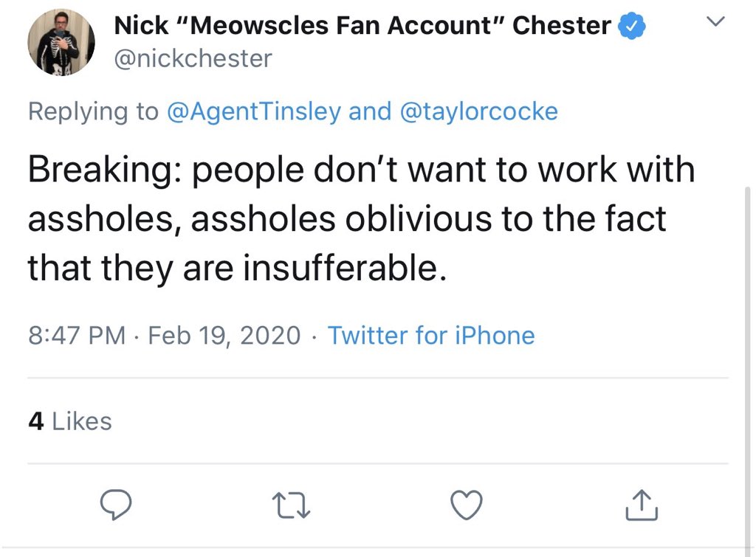This screenshot has width=756, height=557.
Task: Open the @AgentTinsley mention link
Action: (x=254, y=111)
